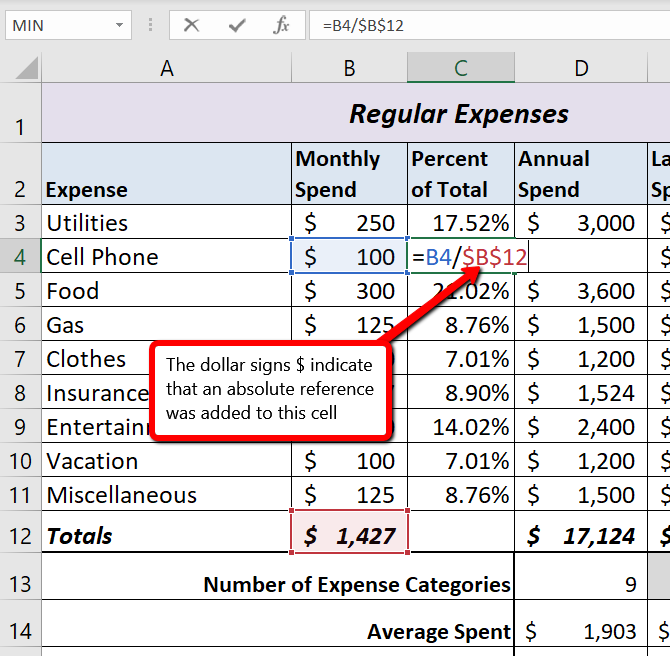Select the Utilities cell
The height and width of the screenshot is (656, 670).
coord(167,222)
